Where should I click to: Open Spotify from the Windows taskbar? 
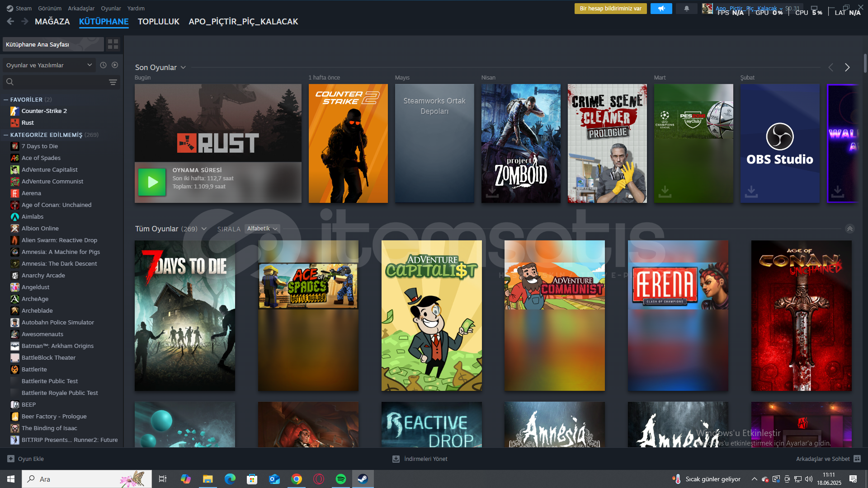point(341,479)
